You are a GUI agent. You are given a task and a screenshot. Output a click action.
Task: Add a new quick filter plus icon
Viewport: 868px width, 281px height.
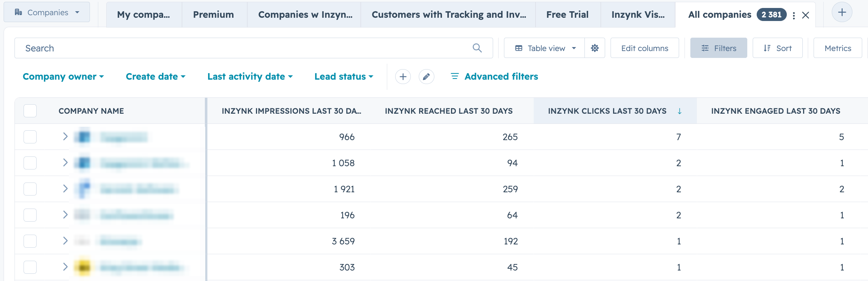[x=403, y=76]
